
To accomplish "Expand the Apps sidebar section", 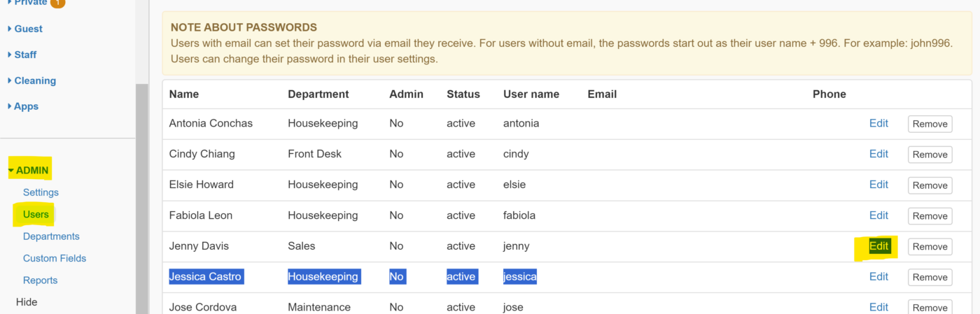I will point(23,106).
